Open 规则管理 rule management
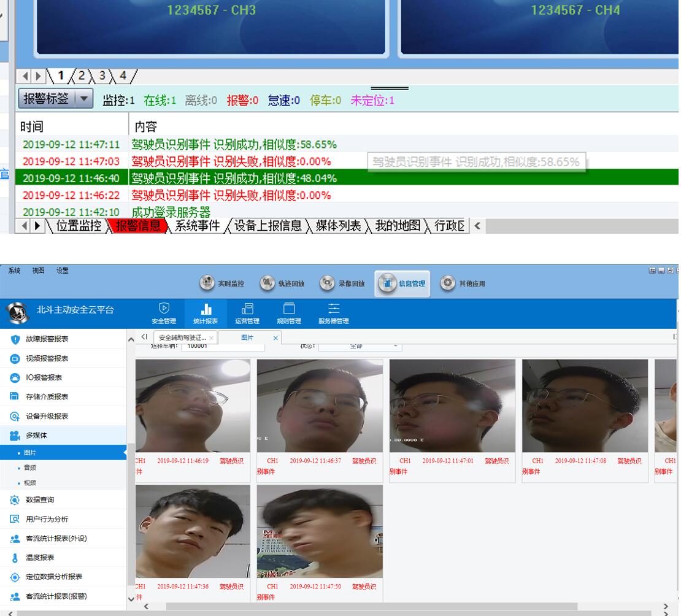The height and width of the screenshot is (616, 681). (x=288, y=313)
